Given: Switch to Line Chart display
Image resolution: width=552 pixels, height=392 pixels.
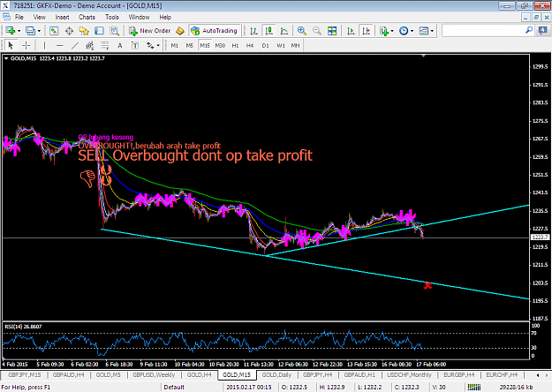Looking at the screenshot, I should coord(284,31).
